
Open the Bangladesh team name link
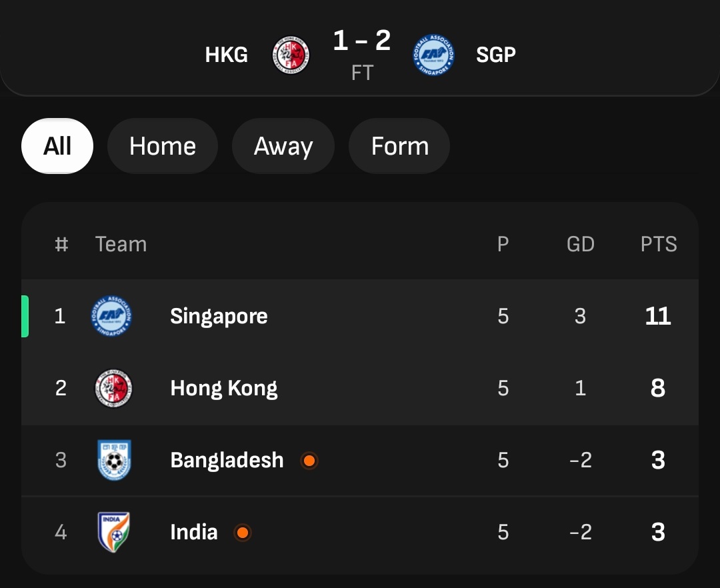[x=227, y=460]
